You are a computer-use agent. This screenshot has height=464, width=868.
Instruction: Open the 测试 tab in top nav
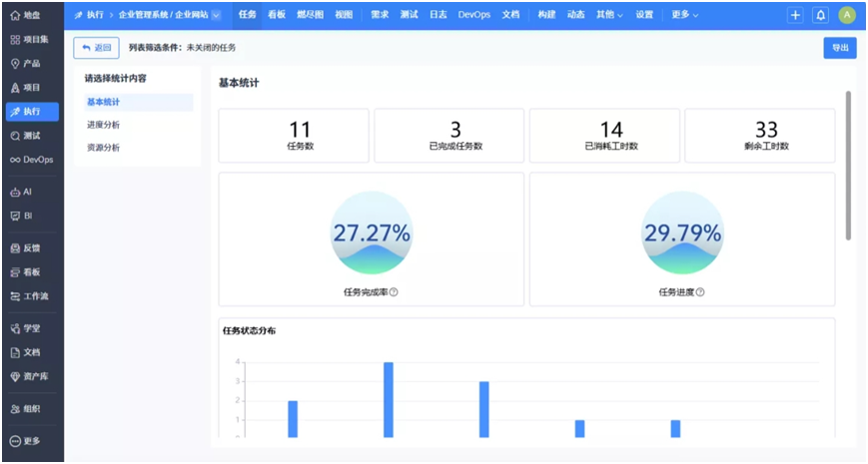click(x=410, y=15)
